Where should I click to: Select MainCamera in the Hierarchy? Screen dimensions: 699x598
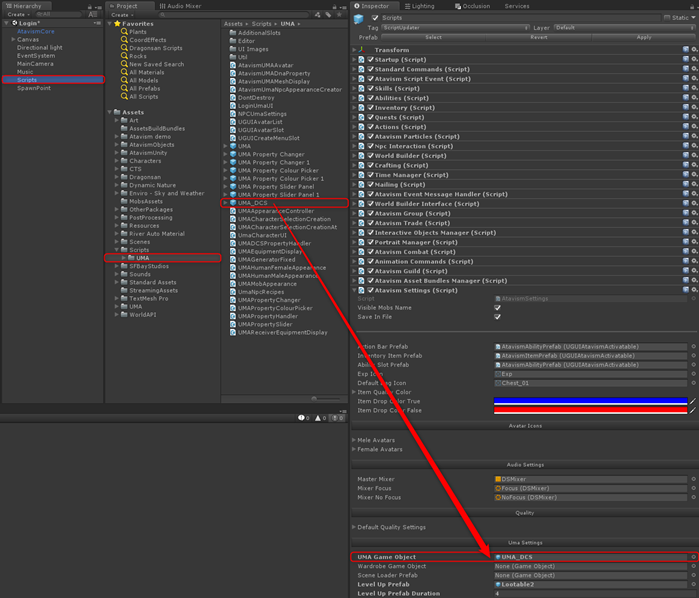(x=33, y=64)
